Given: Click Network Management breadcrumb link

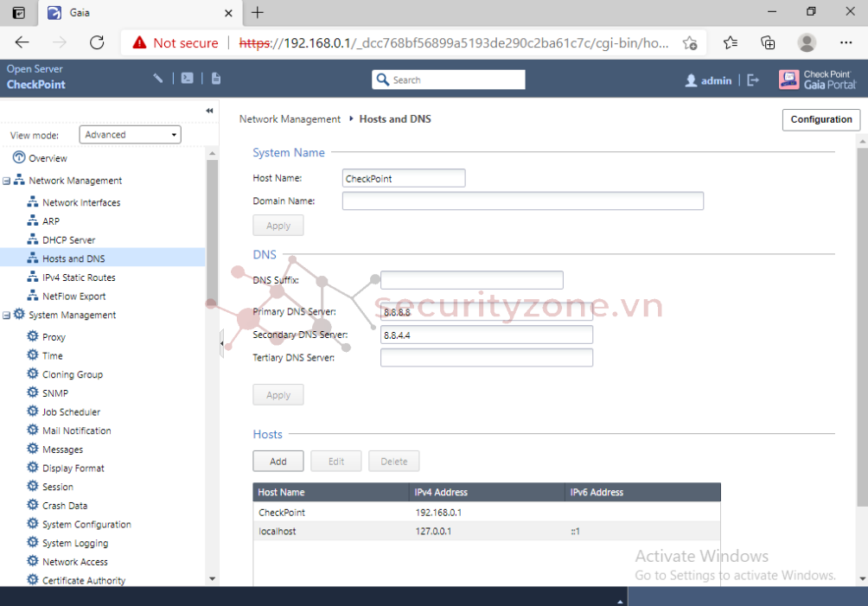Looking at the screenshot, I should click(290, 119).
